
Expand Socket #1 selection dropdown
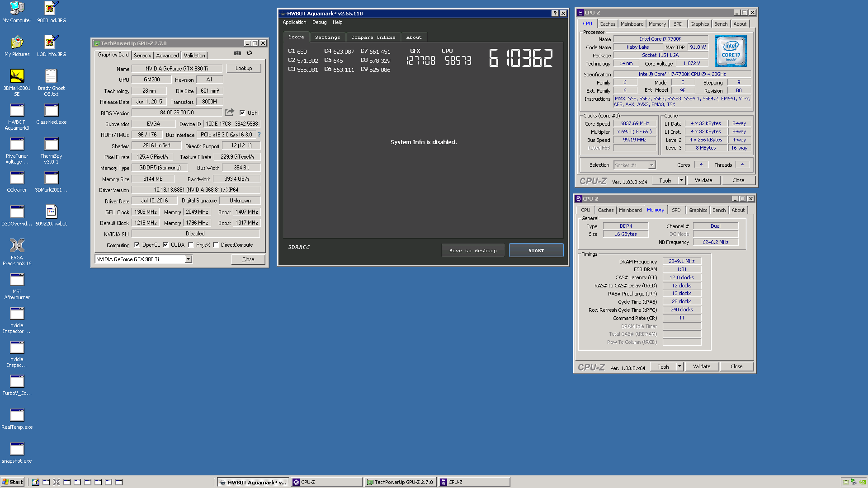pyautogui.click(x=651, y=165)
